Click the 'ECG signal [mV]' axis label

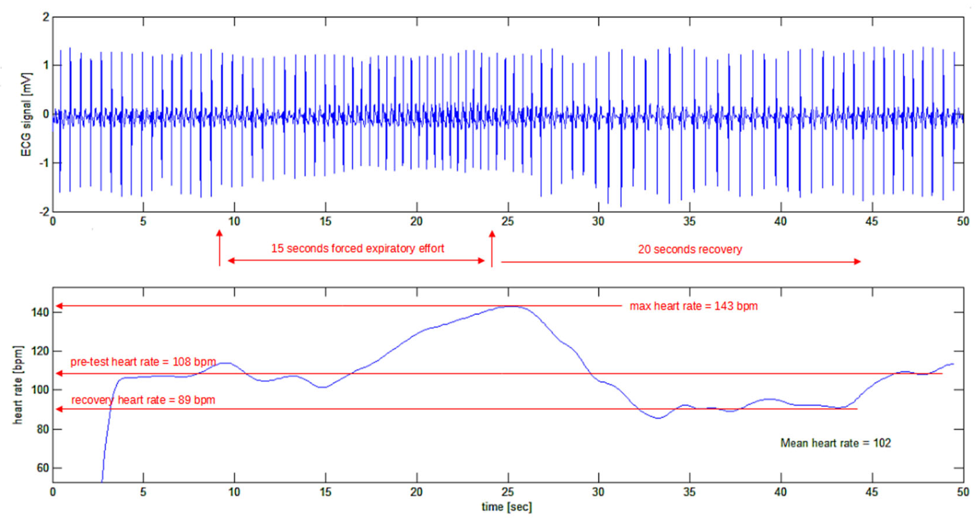pos(26,114)
